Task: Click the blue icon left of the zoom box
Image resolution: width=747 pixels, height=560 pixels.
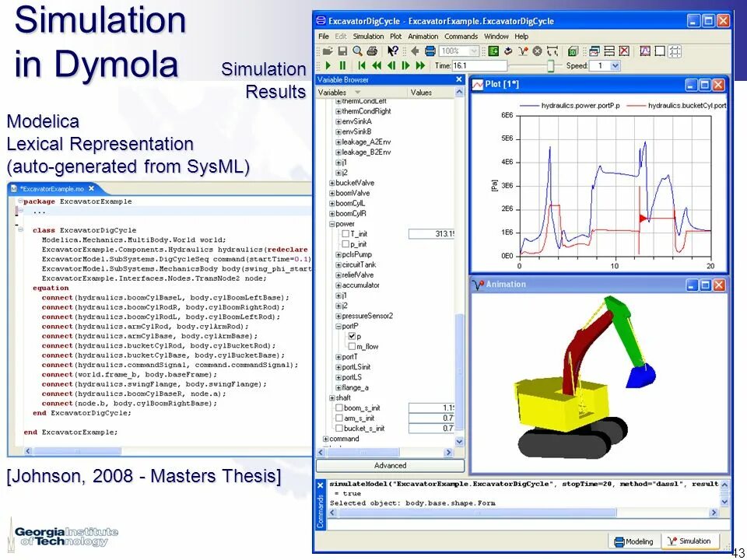Action: (x=430, y=51)
